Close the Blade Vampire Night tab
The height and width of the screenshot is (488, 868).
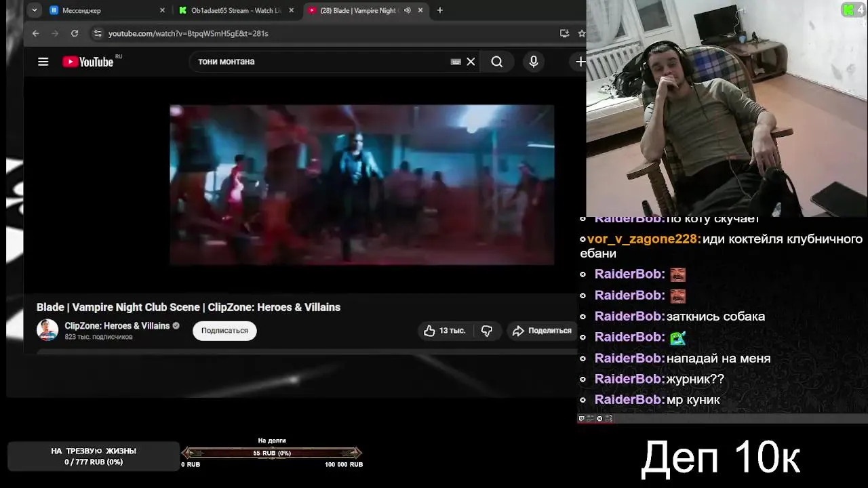[420, 10]
